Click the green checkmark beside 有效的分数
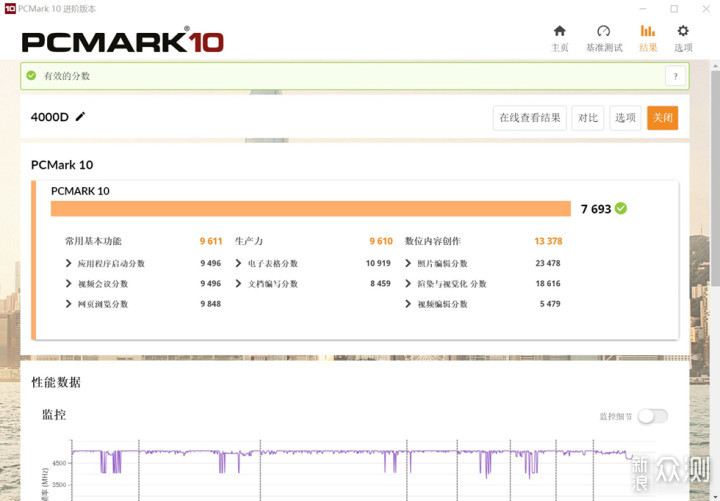The height and width of the screenshot is (501, 720). [31, 76]
